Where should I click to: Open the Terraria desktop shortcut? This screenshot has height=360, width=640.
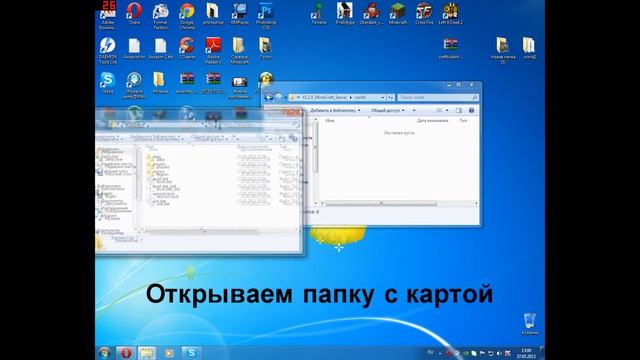pyautogui.click(x=318, y=13)
